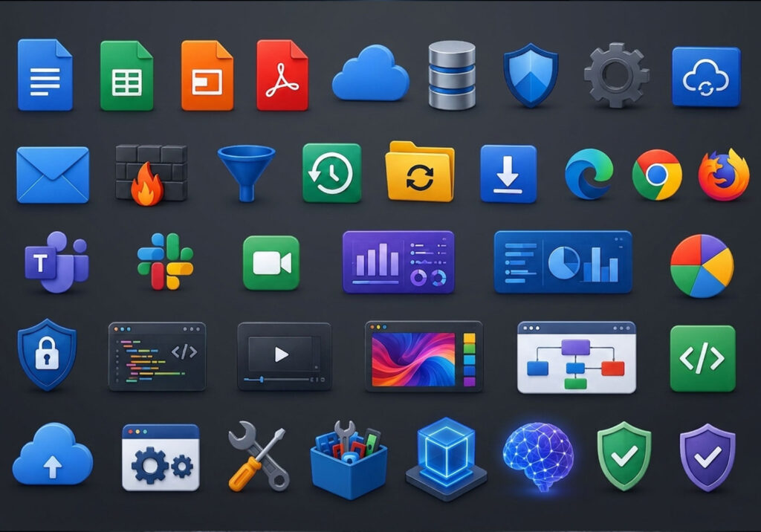Screen dimensions: 761x532
Task: Click the plain blue shield icon
Action: coord(531,75)
